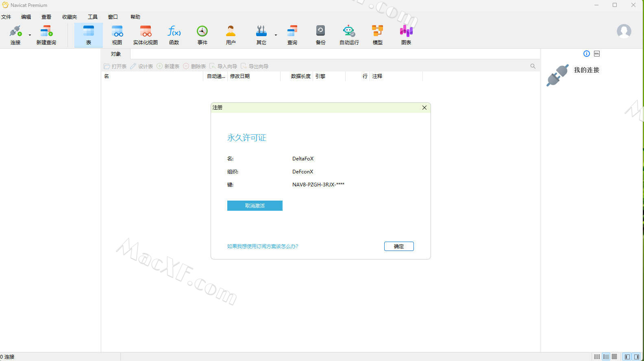Open the 备份 (Backup) toolbar icon
644x361 pixels.
click(x=321, y=35)
